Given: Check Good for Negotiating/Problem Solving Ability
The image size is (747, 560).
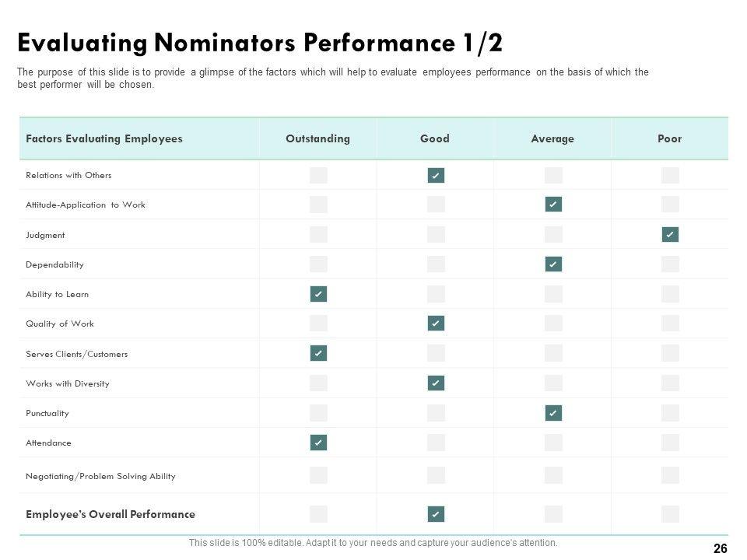Looking at the screenshot, I should point(436,475).
